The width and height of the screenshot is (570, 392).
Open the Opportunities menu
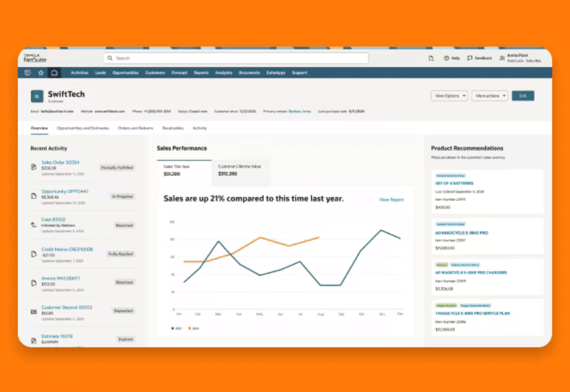[125, 73]
